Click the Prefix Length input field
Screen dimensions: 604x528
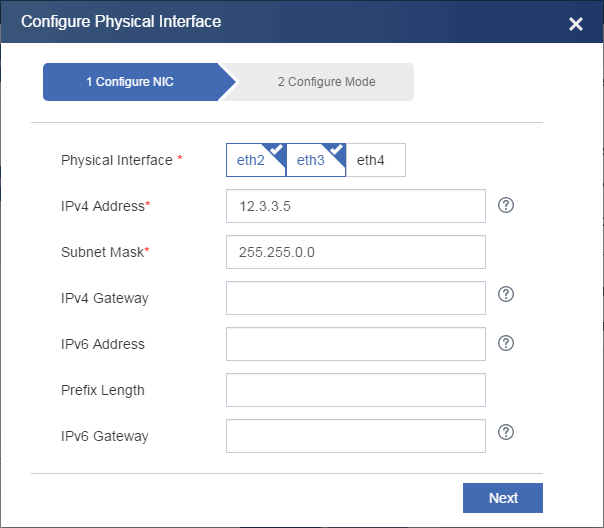(x=355, y=390)
